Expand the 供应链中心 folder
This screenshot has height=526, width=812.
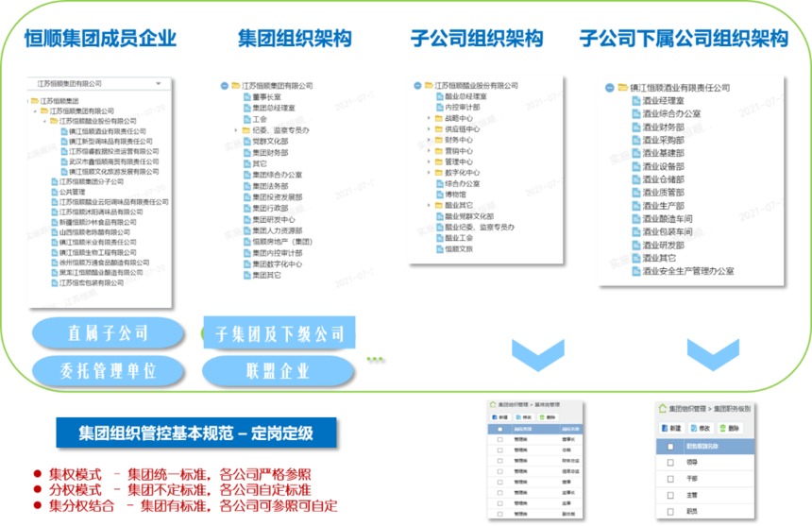429,129
